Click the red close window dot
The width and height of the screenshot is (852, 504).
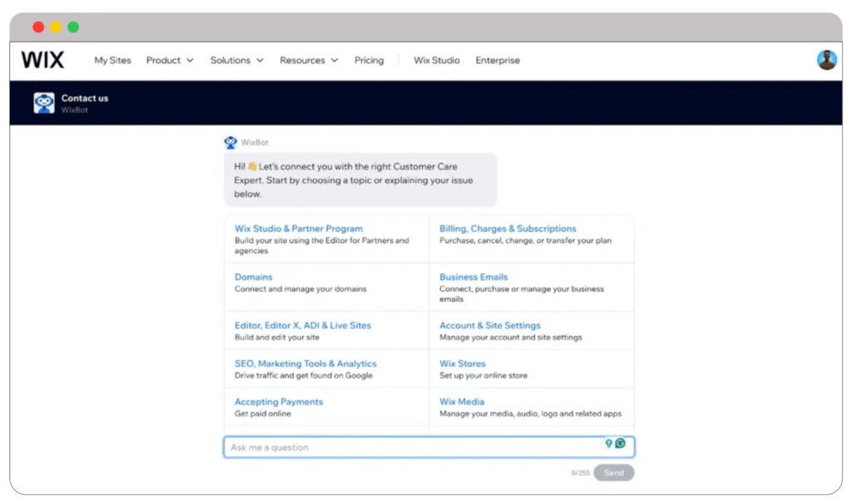coord(38,27)
